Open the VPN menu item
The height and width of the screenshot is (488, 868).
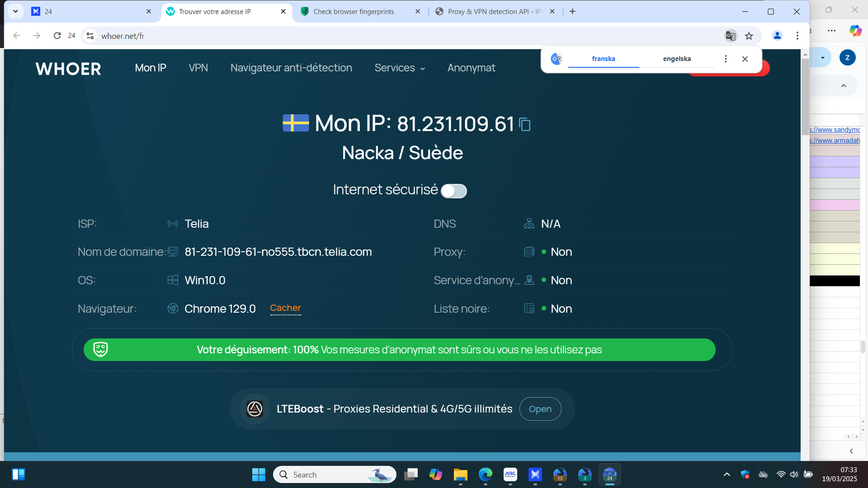pos(198,68)
